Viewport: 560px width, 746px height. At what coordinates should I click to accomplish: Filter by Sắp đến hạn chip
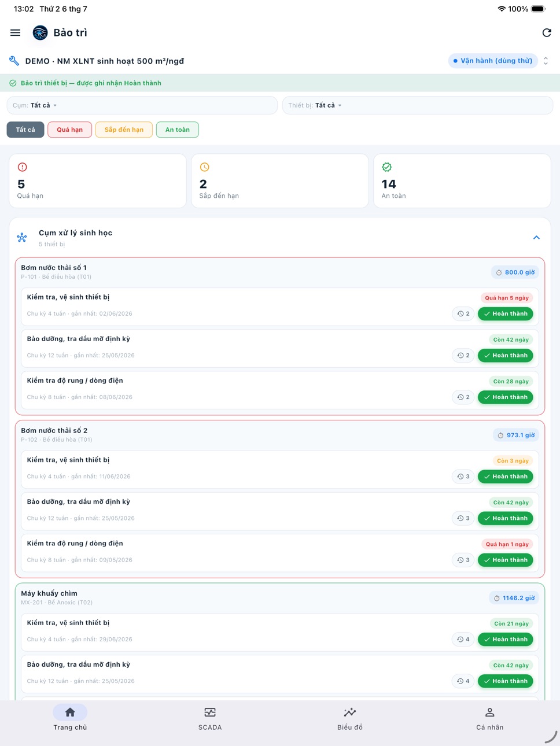pos(124,130)
